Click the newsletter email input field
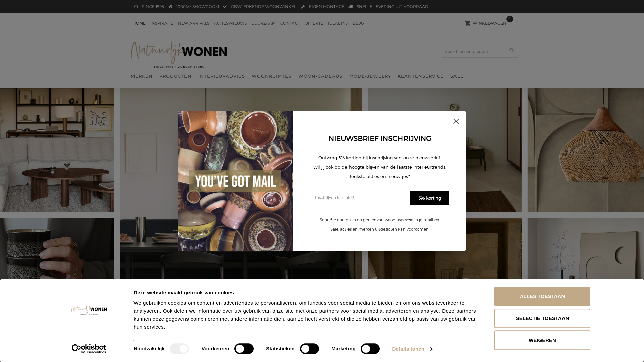Image resolution: width=644 pixels, height=362 pixels. click(357, 198)
